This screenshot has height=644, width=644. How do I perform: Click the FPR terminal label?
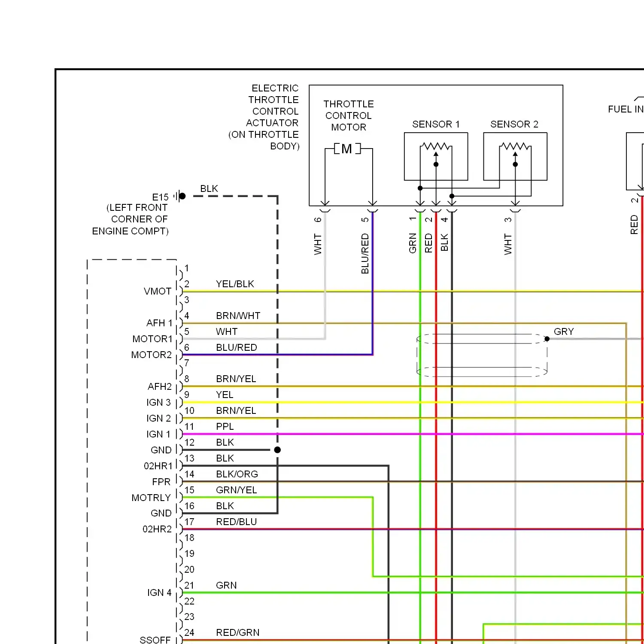coord(161,482)
